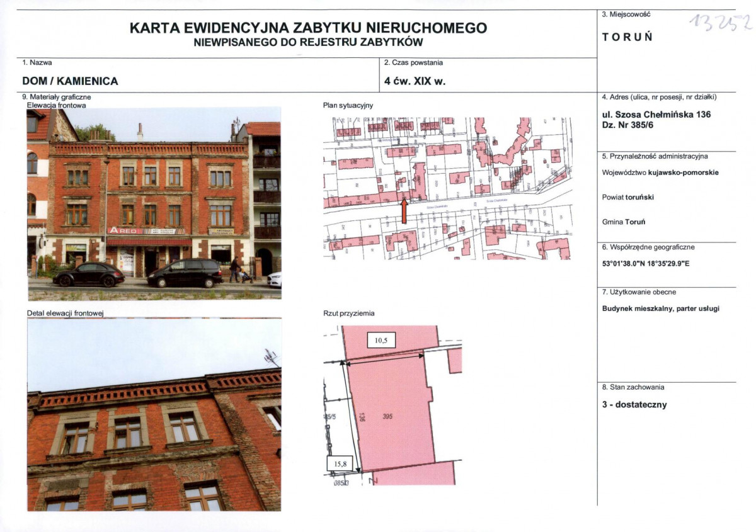
Task: Click the ground floor plan drawing
Action: (392, 405)
